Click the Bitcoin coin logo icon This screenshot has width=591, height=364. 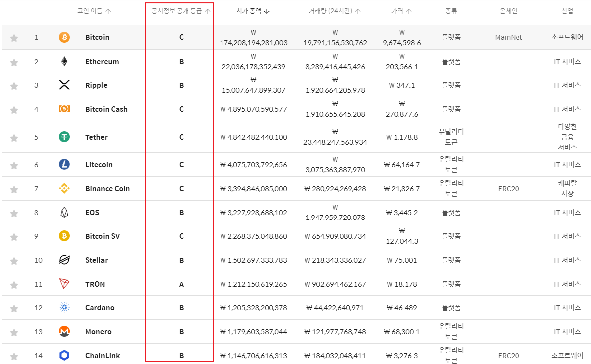[x=64, y=37]
